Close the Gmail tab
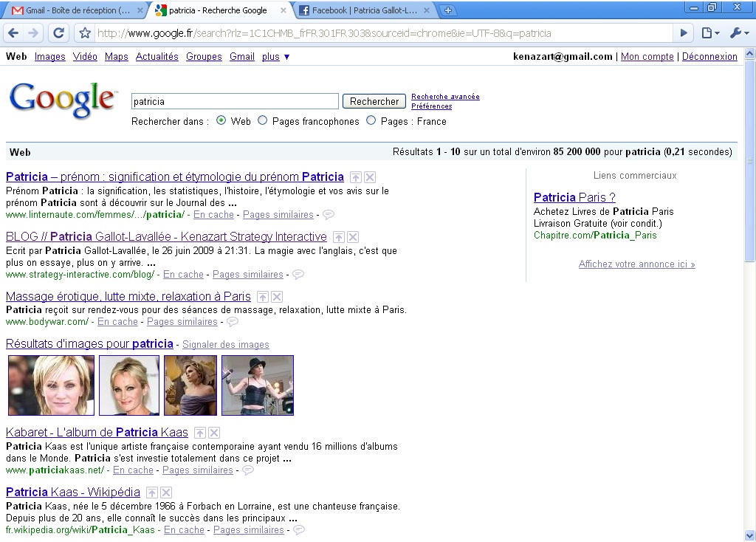The image size is (756, 542). coord(140,10)
